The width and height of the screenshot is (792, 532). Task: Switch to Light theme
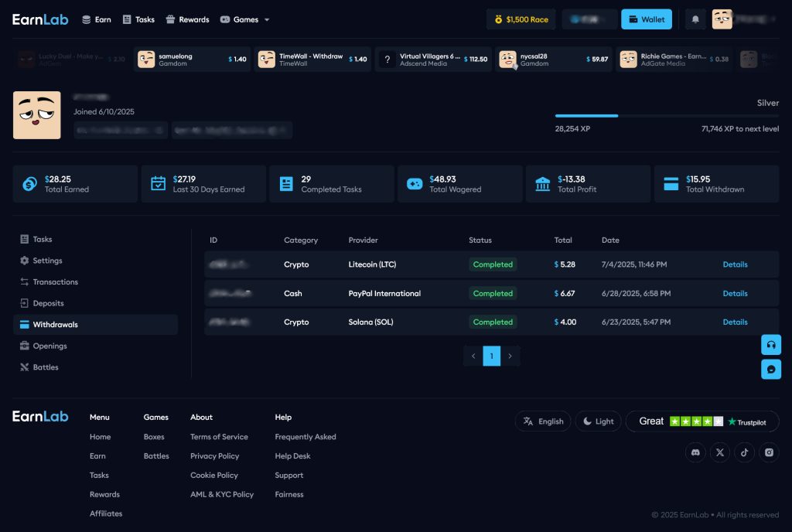coord(599,421)
